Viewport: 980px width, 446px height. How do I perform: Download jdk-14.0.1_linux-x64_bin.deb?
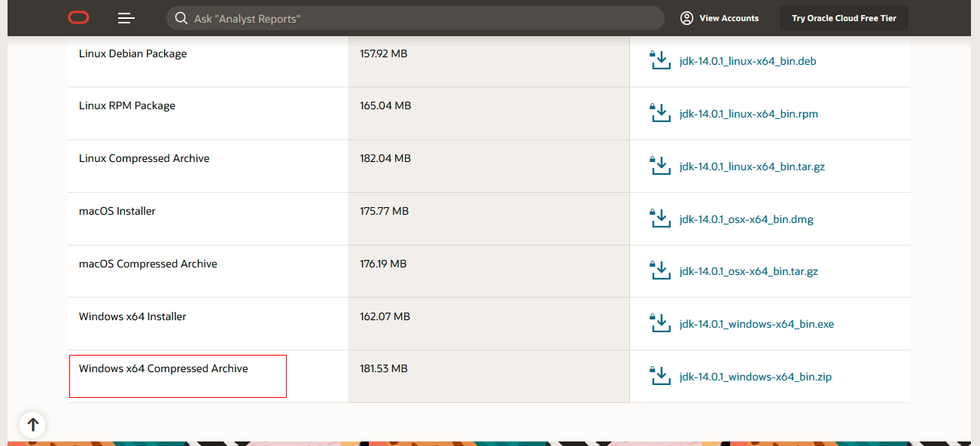coord(747,61)
